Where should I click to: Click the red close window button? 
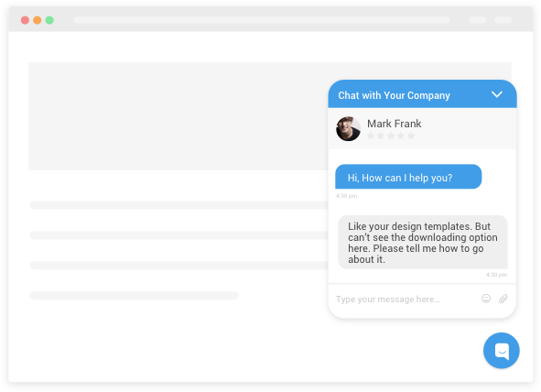(x=25, y=20)
